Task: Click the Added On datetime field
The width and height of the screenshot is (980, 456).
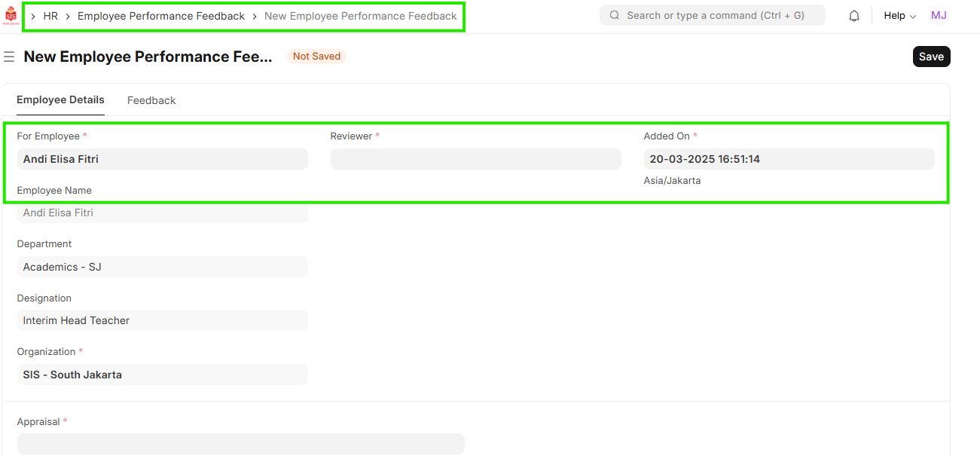Action: 789,159
